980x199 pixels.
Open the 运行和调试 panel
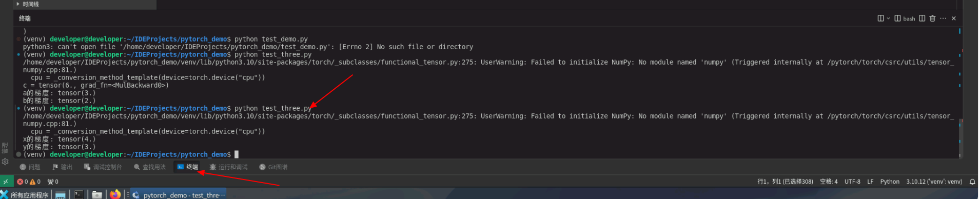coord(228,167)
